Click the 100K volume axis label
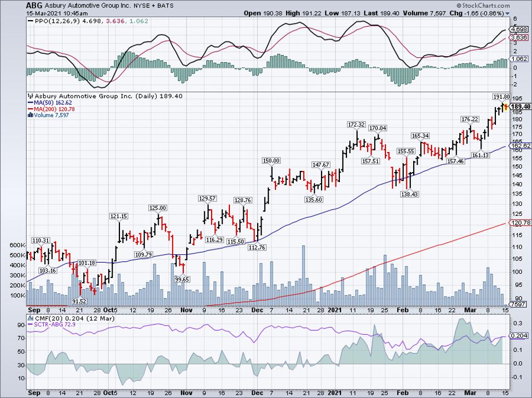Image resolution: width=532 pixels, height=398 pixels. tap(18, 296)
